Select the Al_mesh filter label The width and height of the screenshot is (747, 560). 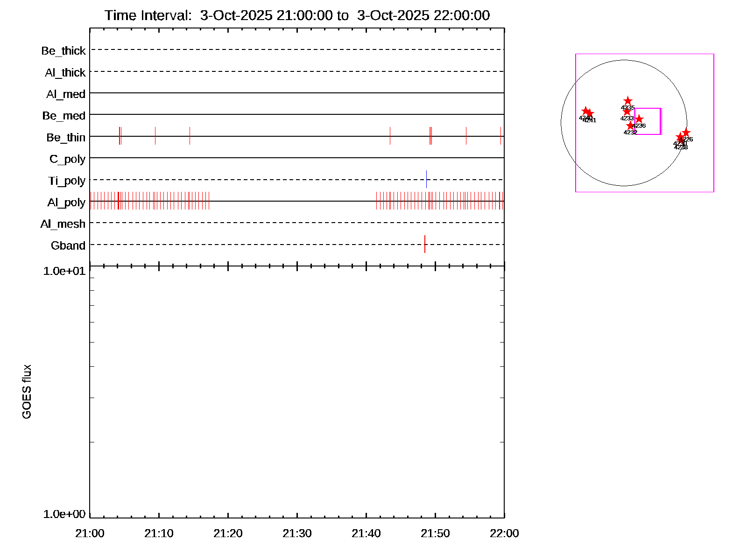click(63, 224)
